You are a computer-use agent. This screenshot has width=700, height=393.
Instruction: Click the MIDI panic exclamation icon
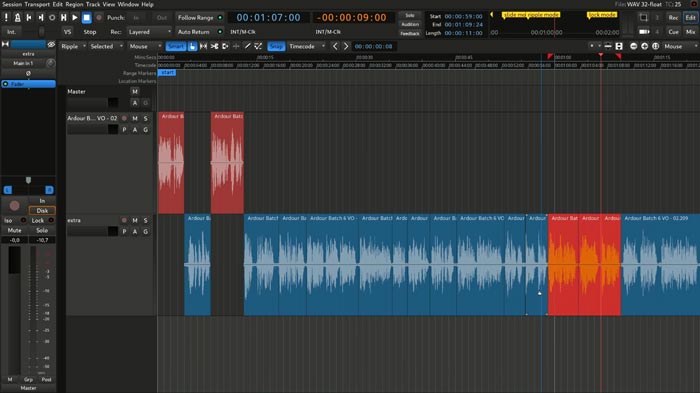6,17
